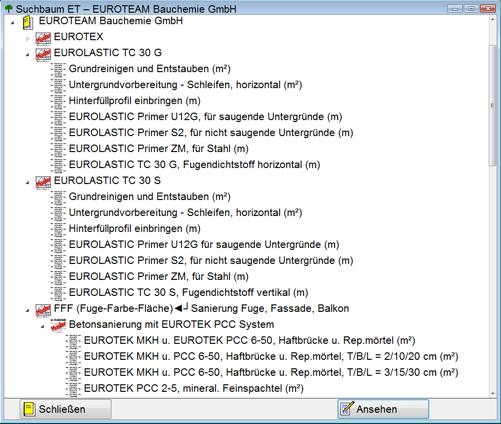Image resolution: width=501 pixels, height=424 pixels.
Task: Click icon beside EUROLASTIC Primer U12G, für saugende Untergründe
Action: [58, 118]
